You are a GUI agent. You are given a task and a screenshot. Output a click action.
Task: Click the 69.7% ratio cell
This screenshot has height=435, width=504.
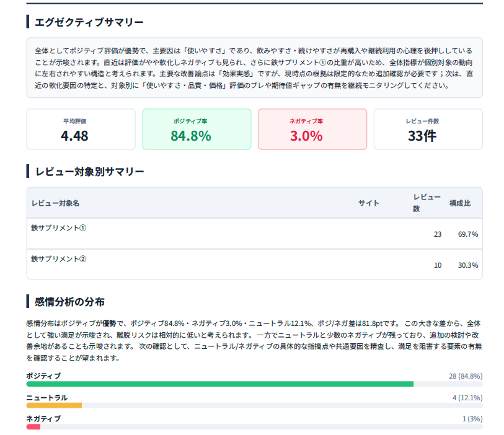[x=468, y=234]
